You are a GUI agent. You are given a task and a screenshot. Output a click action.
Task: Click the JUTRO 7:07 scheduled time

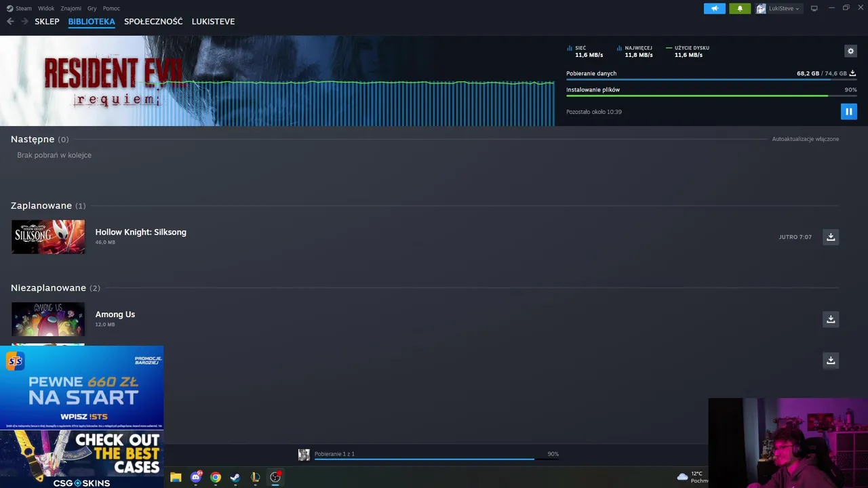pyautogui.click(x=795, y=237)
